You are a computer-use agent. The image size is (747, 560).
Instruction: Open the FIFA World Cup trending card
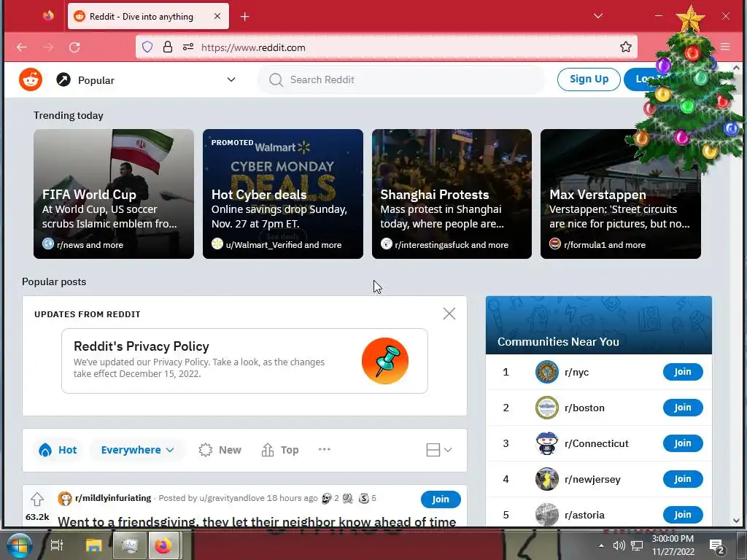[113, 194]
